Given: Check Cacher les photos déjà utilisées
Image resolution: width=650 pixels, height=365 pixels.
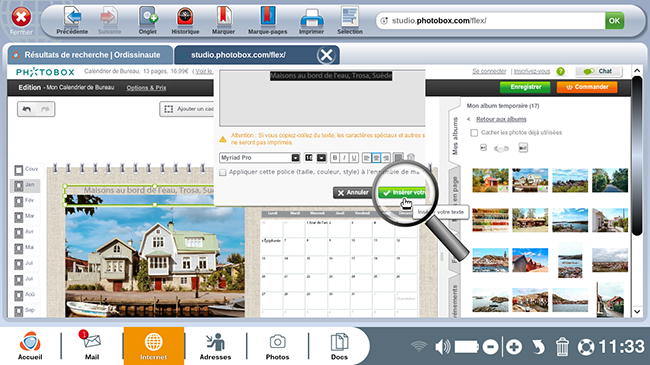Looking at the screenshot, I should point(474,133).
